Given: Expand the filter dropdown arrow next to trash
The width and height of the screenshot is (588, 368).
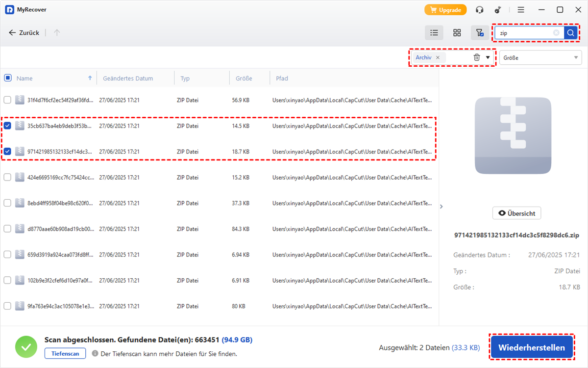Looking at the screenshot, I should [x=488, y=57].
